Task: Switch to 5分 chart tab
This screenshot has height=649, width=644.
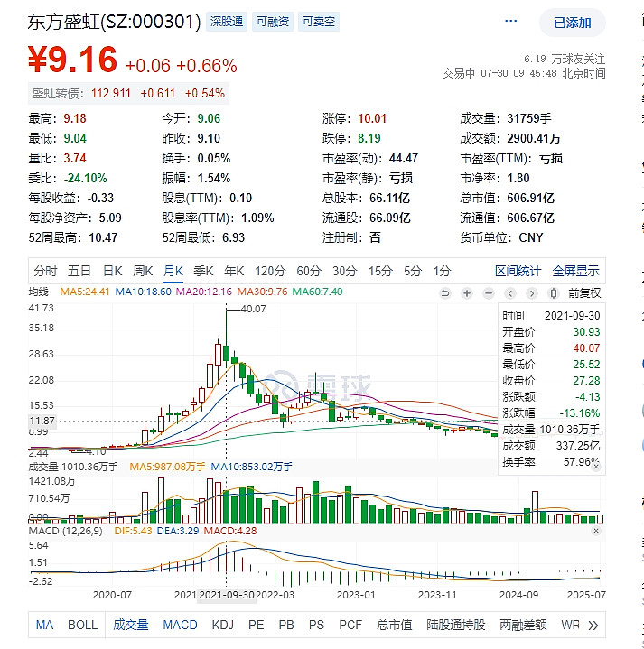Action: click(x=413, y=271)
